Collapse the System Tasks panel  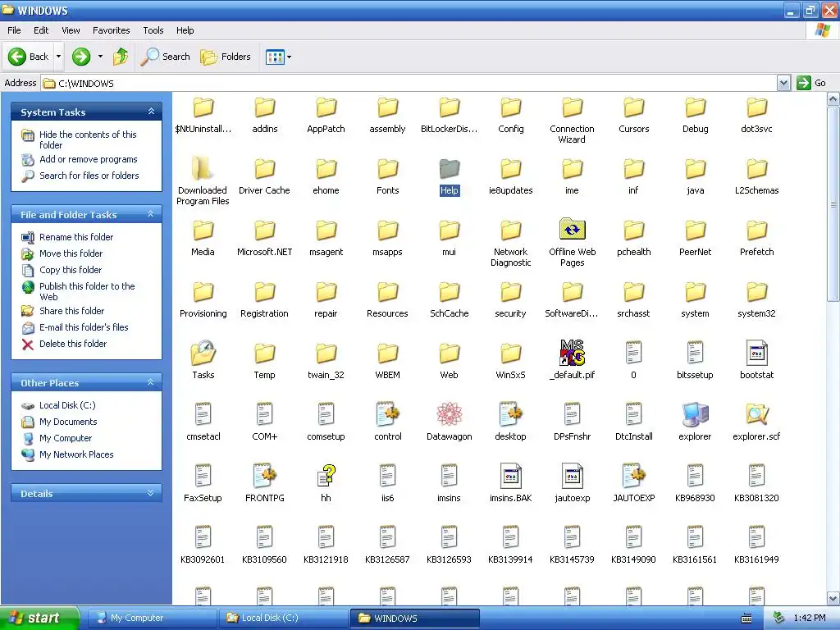pos(151,112)
